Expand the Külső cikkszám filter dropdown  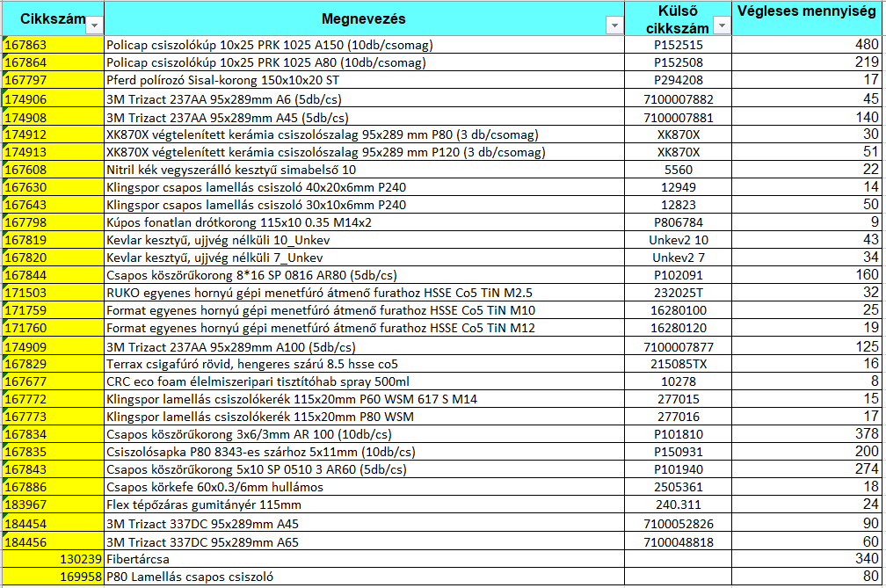[x=722, y=26]
